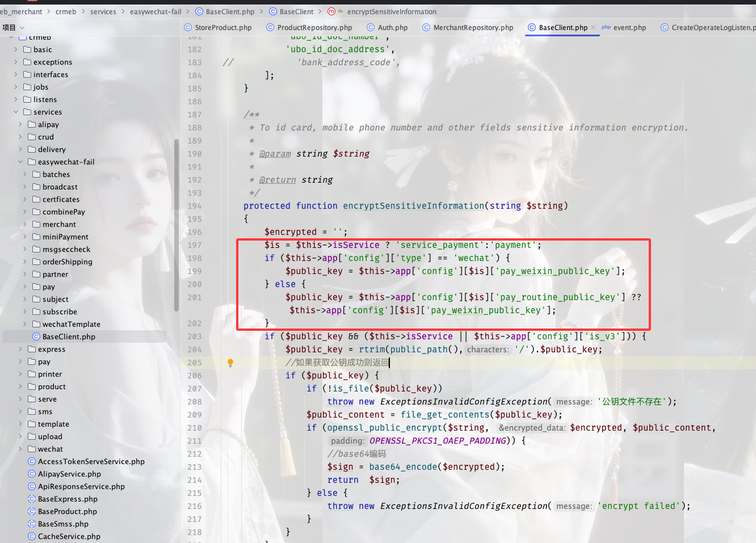The width and height of the screenshot is (756, 543).
Task: Click the BaseClient.php file icon in tree
Action: point(36,336)
